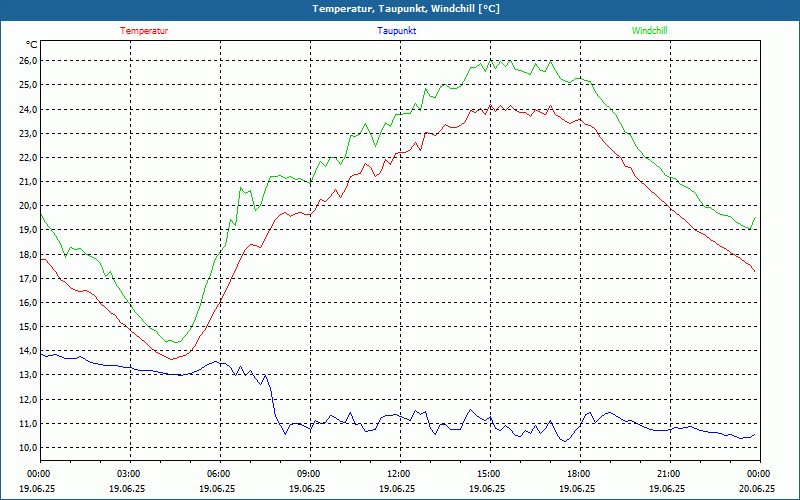Click the '21:00' time axis label
Image resolution: width=800 pixels, height=500 pixels.
[x=668, y=474]
